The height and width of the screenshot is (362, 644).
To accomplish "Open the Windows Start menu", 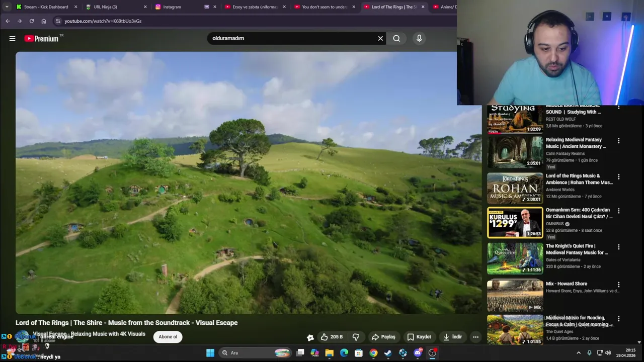I will pyautogui.click(x=210, y=353).
